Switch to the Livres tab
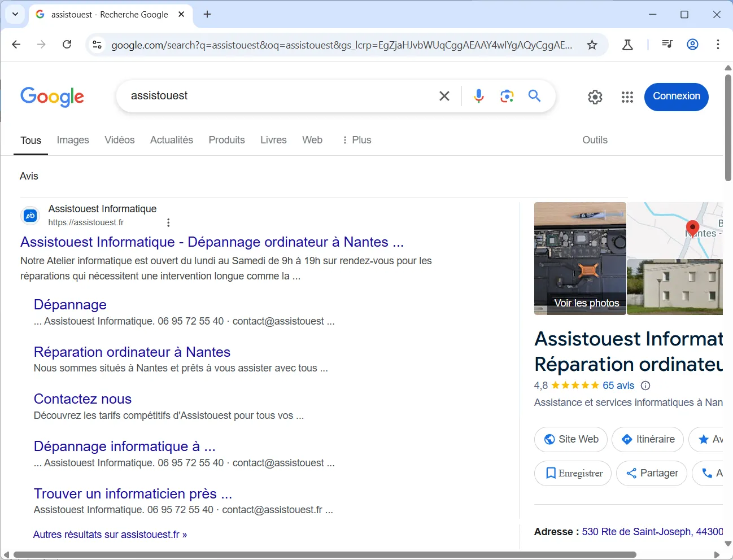 click(x=273, y=140)
